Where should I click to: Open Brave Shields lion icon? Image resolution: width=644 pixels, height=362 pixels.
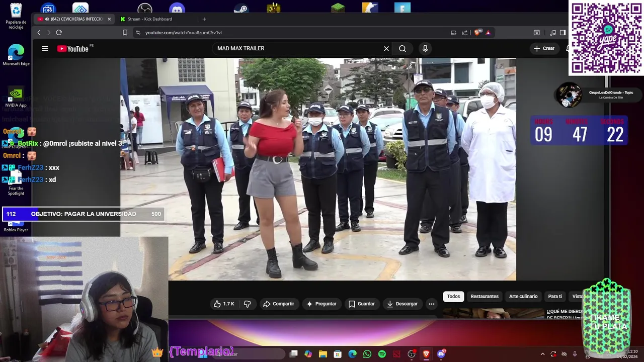477,33
